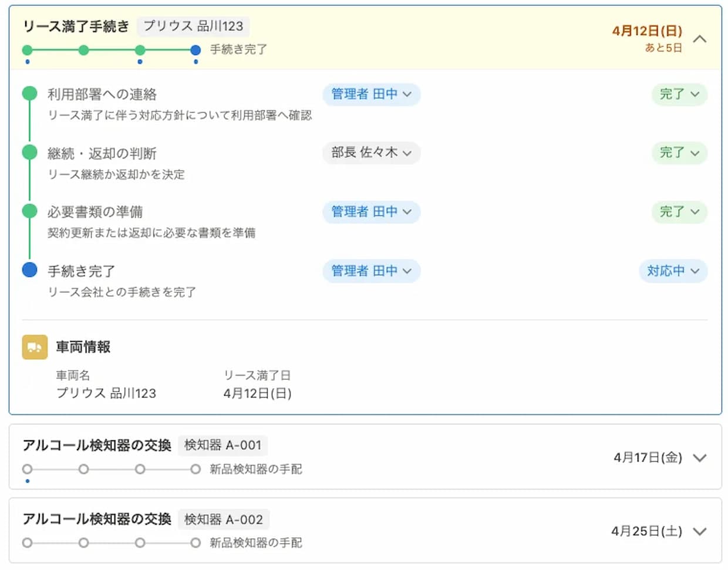
Task: Click リース会社との手続きを完了 description
Action: click(122, 292)
